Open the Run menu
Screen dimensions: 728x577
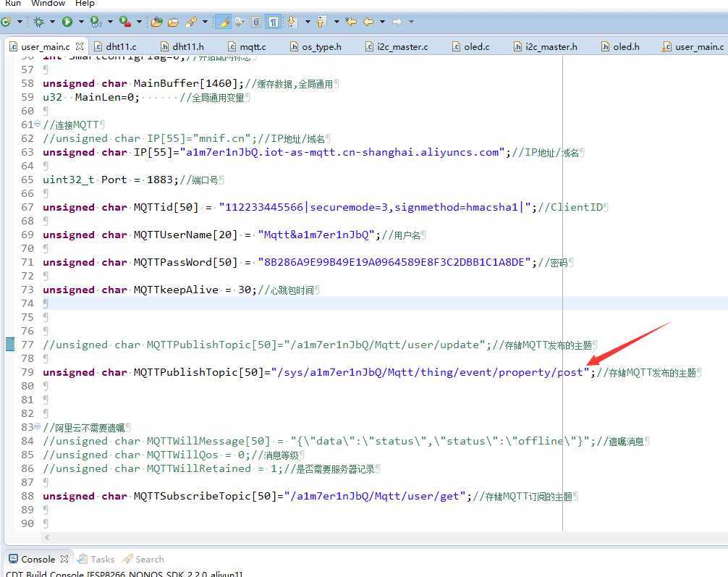12,3
